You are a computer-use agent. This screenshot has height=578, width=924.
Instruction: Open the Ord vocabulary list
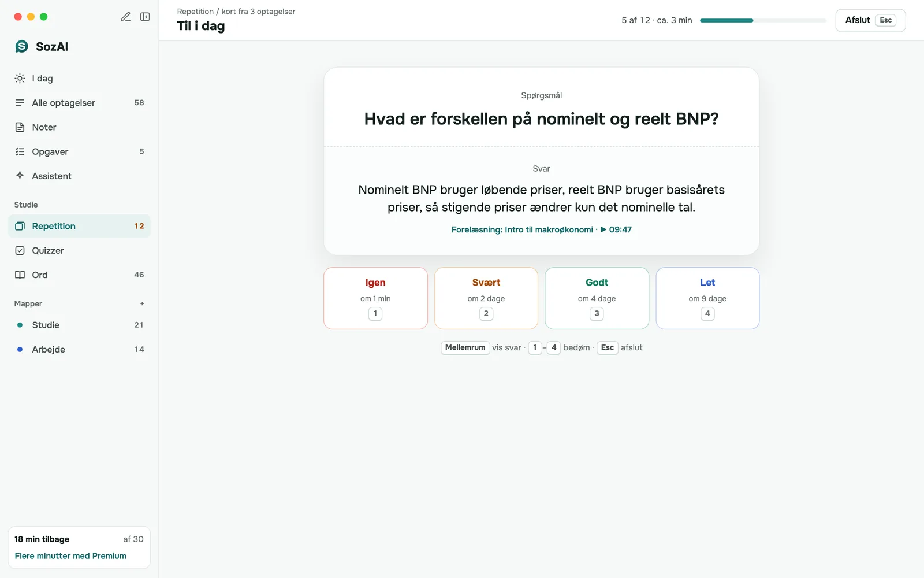click(79, 275)
